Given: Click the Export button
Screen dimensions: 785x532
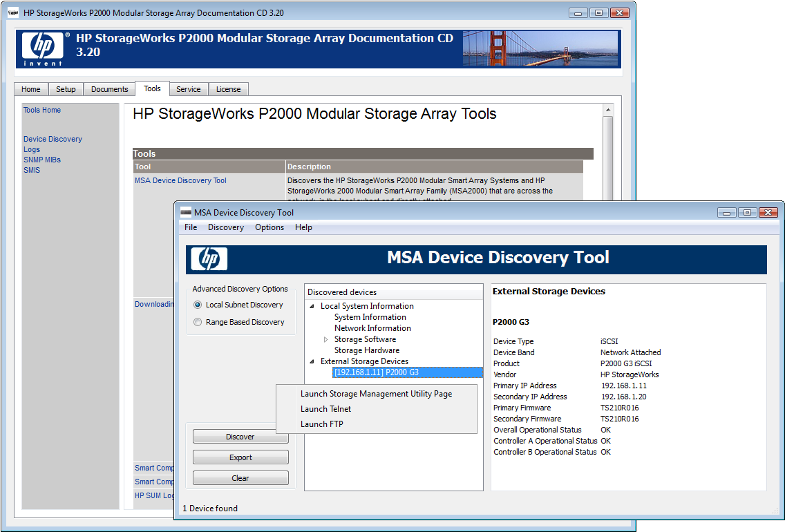Looking at the screenshot, I should click(x=240, y=457).
